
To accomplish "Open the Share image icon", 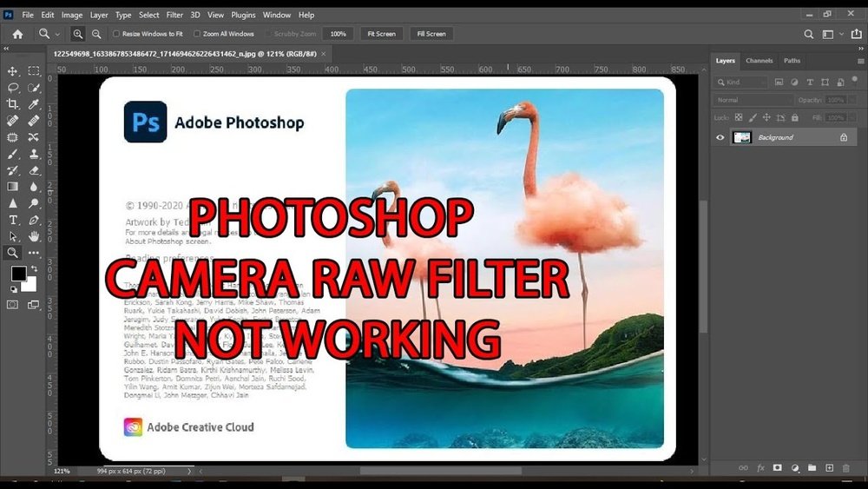I will coord(857,34).
